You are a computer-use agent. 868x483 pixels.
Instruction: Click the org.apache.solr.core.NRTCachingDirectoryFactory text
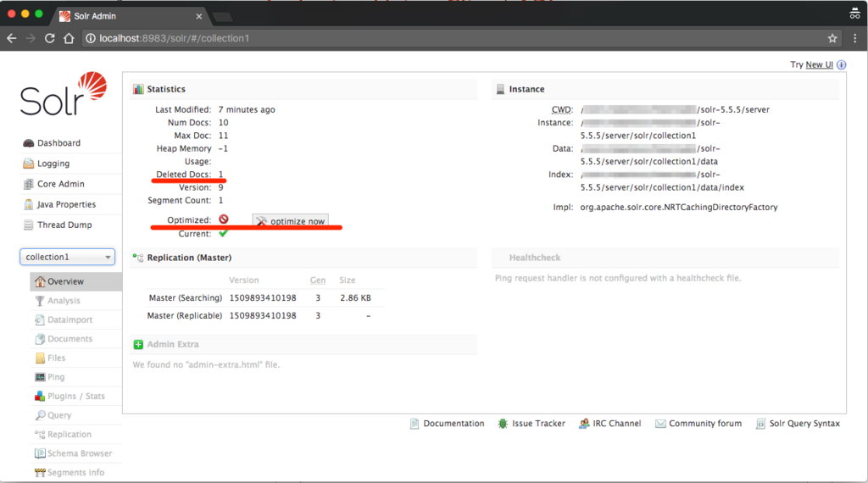pos(679,207)
